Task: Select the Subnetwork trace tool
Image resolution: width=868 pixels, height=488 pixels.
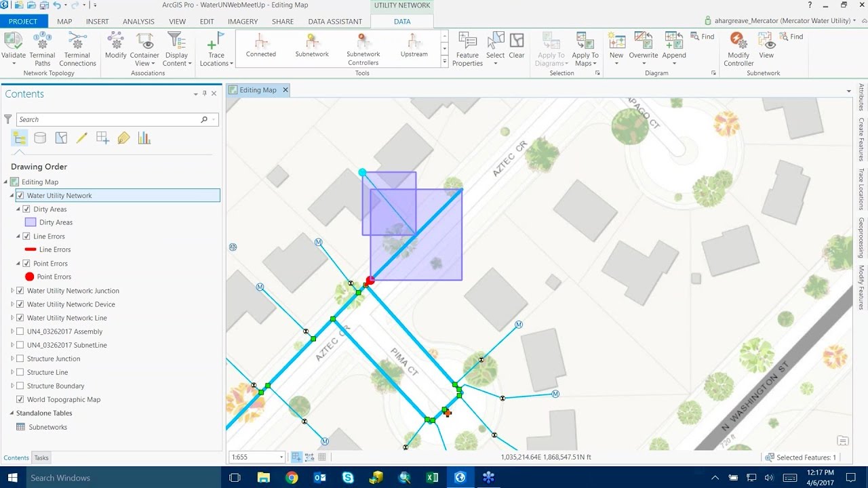Action: 312,45
